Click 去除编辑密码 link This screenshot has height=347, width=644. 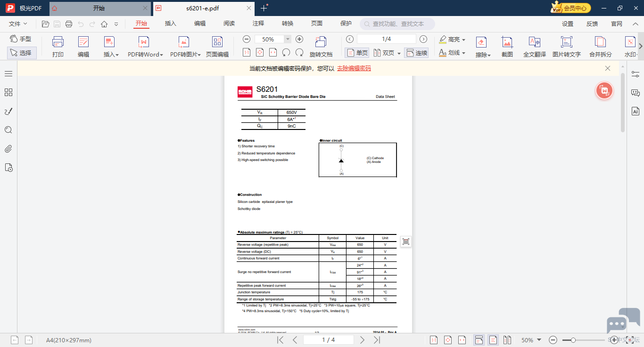pyautogui.click(x=354, y=68)
